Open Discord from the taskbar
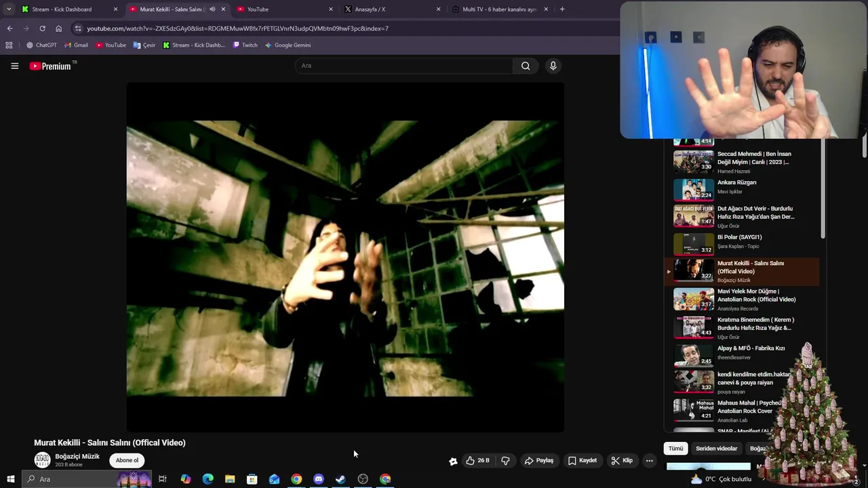Screen dimensions: 868x488 coord(319,479)
